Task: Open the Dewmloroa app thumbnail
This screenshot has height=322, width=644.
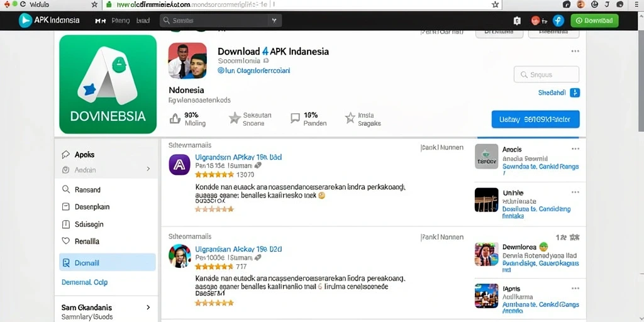Action: click(x=487, y=254)
